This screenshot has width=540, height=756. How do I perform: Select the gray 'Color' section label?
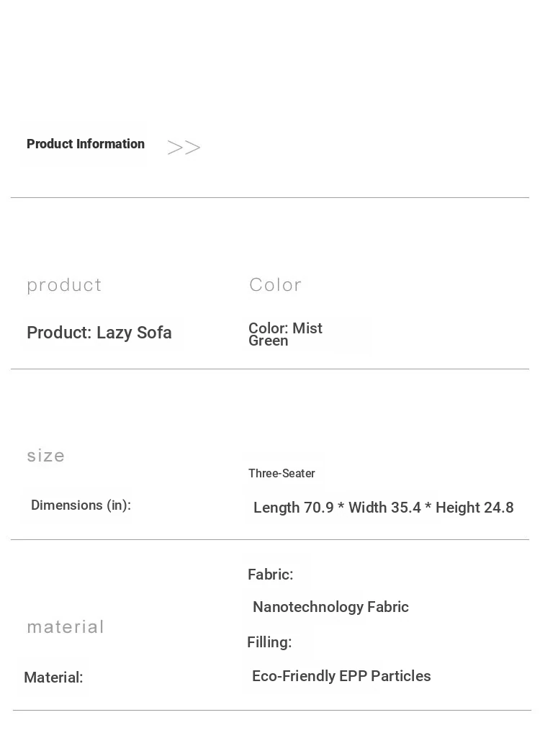(x=276, y=285)
